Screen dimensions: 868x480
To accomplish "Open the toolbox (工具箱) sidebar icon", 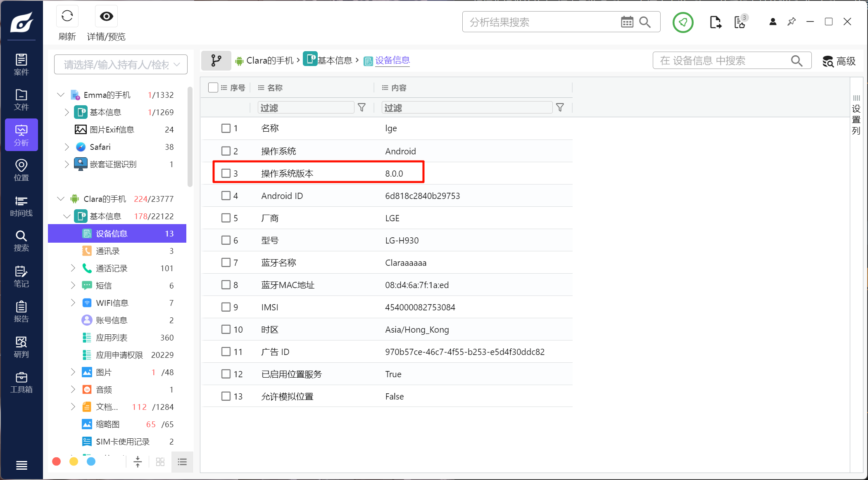I will tap(21, 382).
